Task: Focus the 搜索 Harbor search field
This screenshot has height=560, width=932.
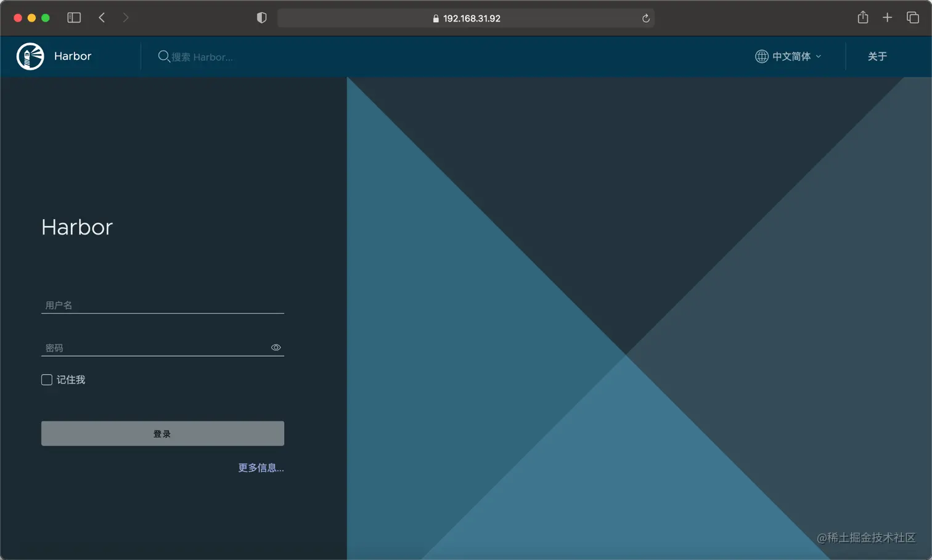Action: click(x=202, y=57)
